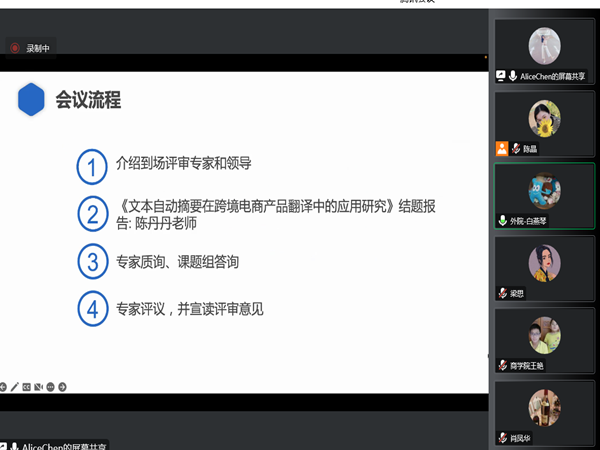Click microphone icon on AliceChen's tile
Screen dimensions: 600x450
[513, 76]
